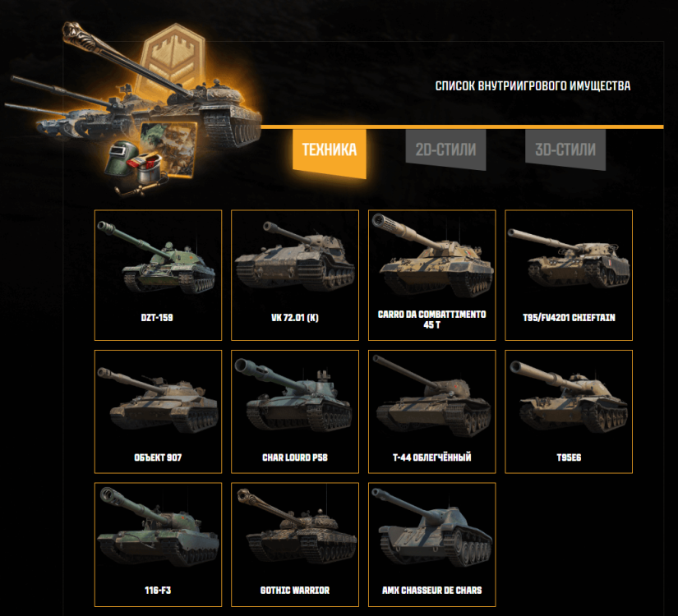Click the camouflage map style picture

(168, 149)
